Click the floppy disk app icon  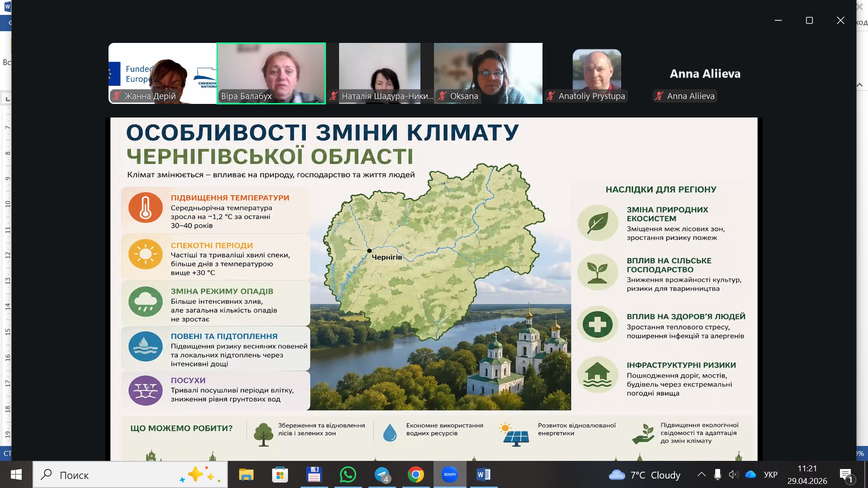coord(314,475)
